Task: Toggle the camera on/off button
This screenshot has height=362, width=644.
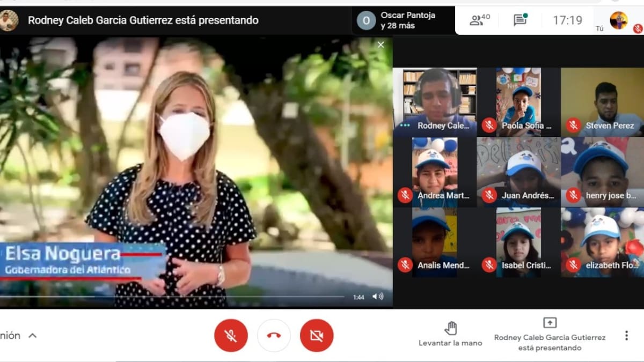Action: click(x=317, y=336)
